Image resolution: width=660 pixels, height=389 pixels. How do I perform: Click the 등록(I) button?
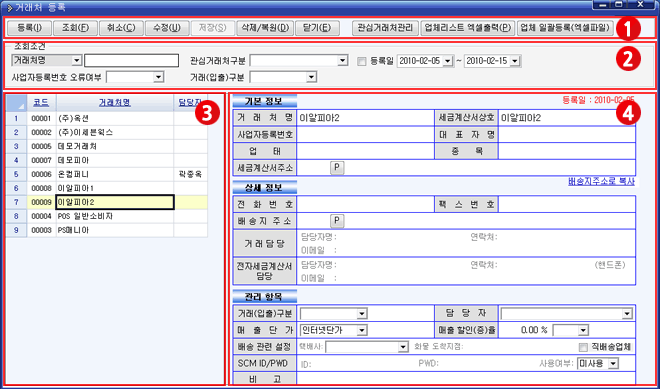[x=29, y=28]
